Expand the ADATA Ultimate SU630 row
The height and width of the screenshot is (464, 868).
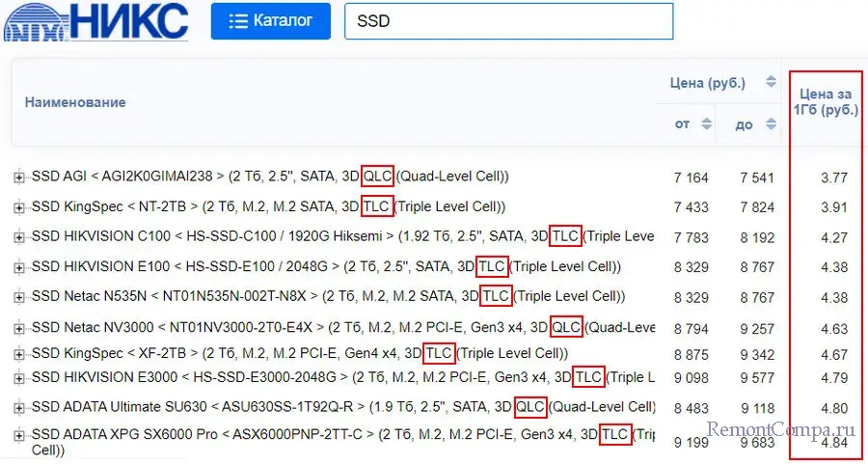(x=18, y=406)
